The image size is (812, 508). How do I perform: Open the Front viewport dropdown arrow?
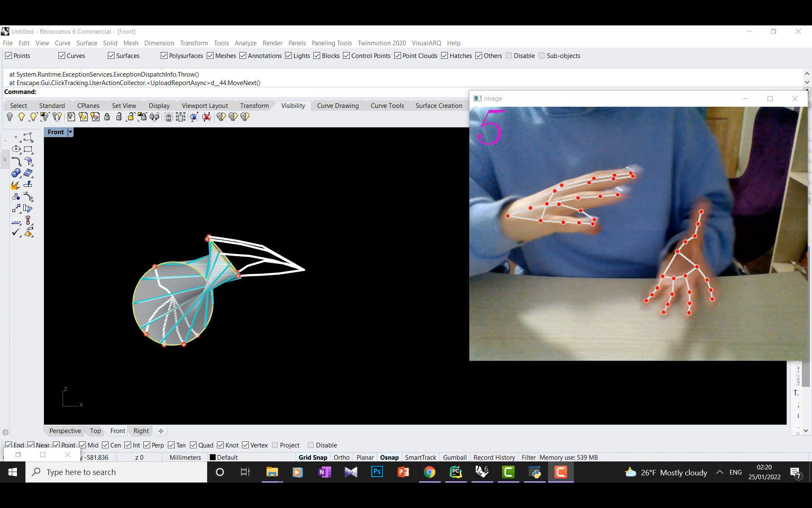point(70,132)
